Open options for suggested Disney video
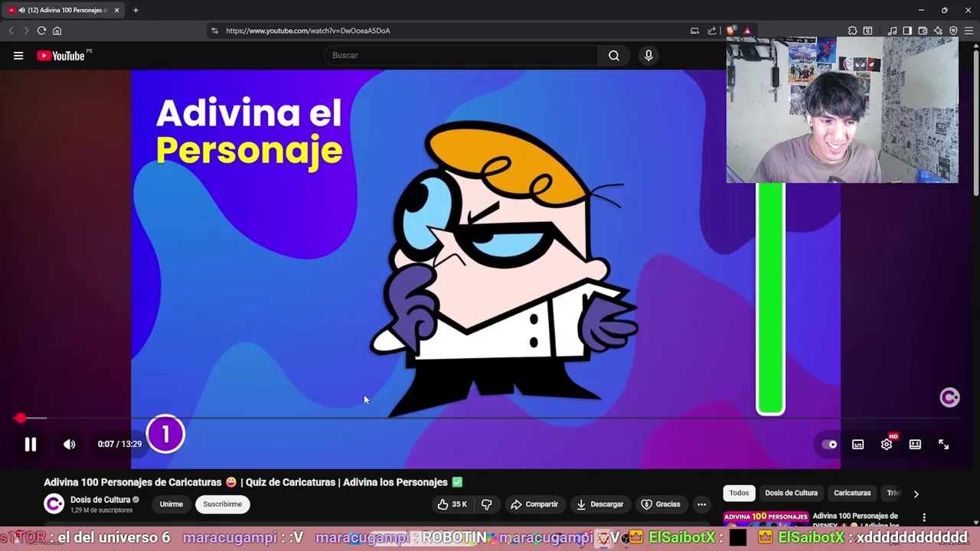This screenshot has width=980, height=551. point(924,518)
